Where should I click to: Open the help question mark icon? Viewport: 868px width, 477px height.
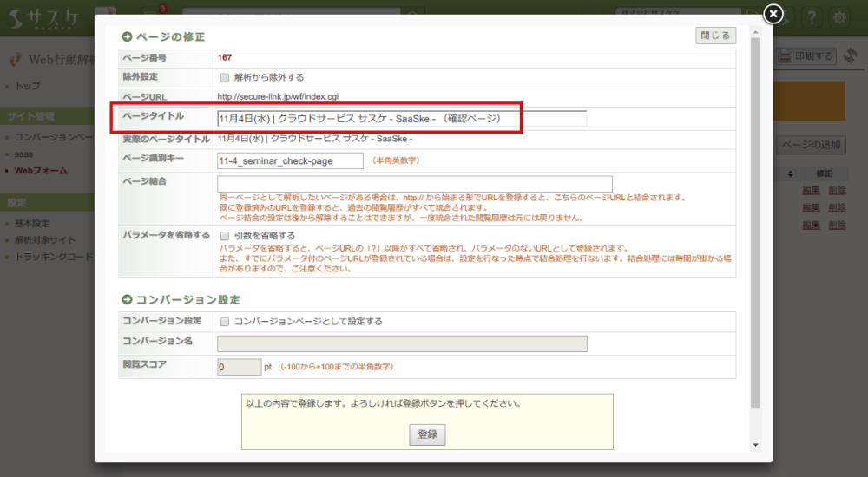(x=810, y=16)
